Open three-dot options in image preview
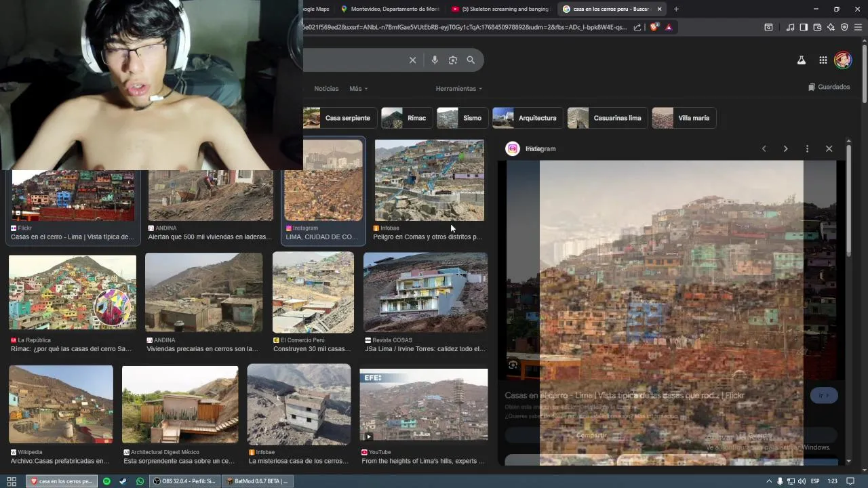Image resolution: width=868 pixels, height=488 pixels. click(x=807, y=148)
